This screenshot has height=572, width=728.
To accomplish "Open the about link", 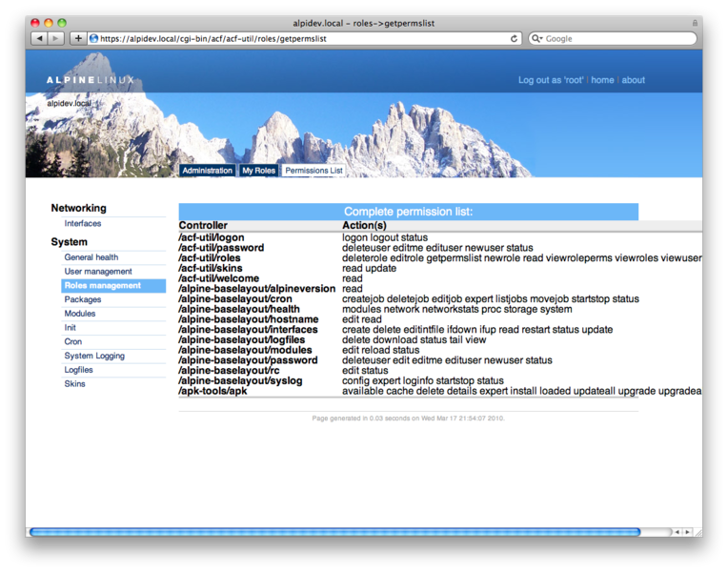I will pos(634,80).
